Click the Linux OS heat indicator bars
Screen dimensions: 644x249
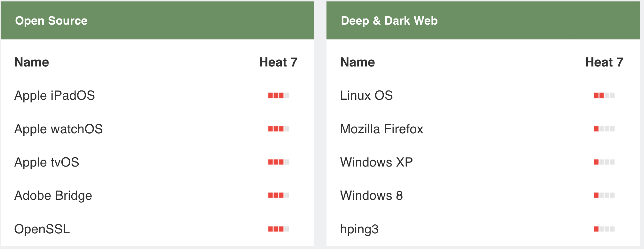(604, 95)
